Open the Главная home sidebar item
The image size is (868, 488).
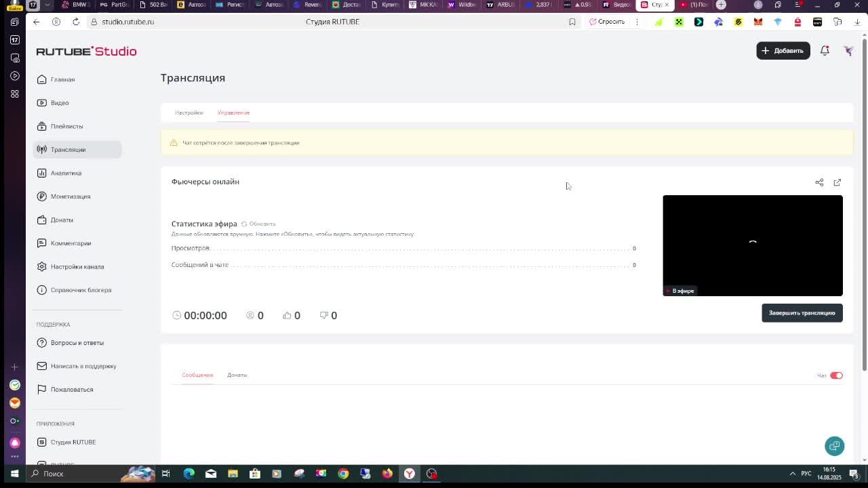[77, 79]
